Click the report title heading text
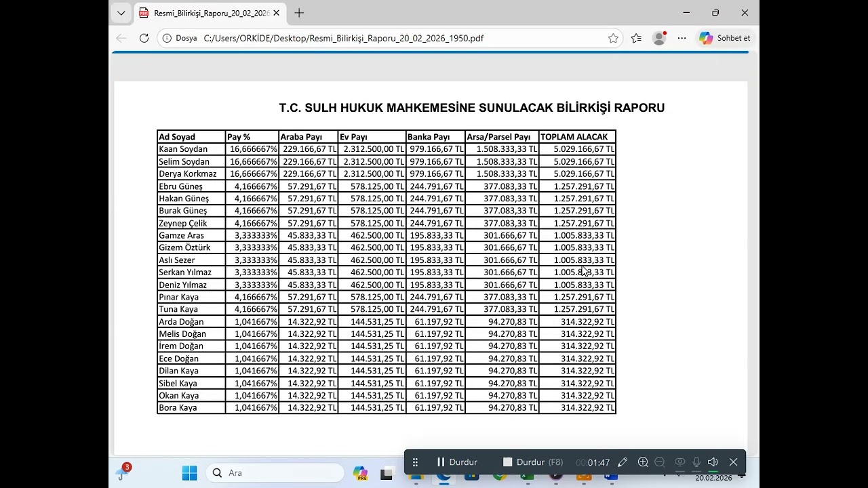 (472, 108)
